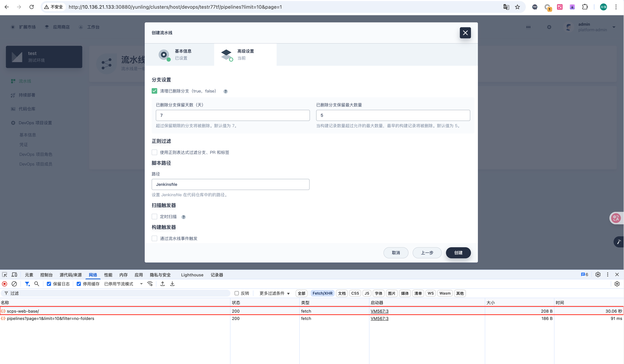Uncheck 清理已删除分支 checkbox
The image size is (624, 364).
coord(154,91)
